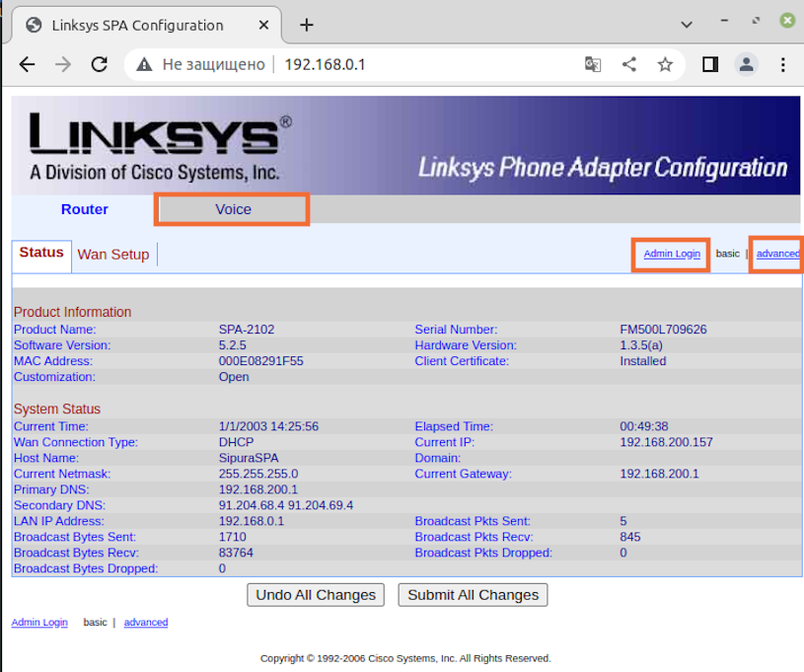Click the current IP 192.168.200.157

(x=666, y=442)
